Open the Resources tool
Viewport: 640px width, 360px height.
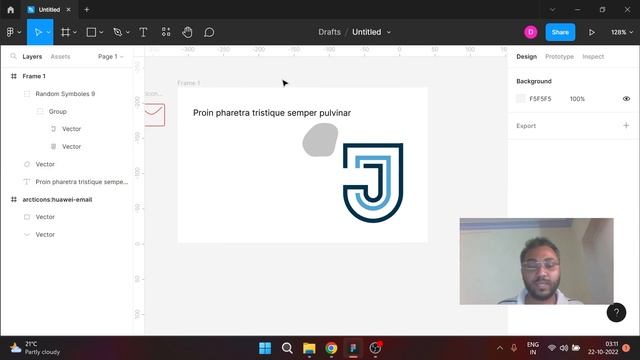(166, 32)
